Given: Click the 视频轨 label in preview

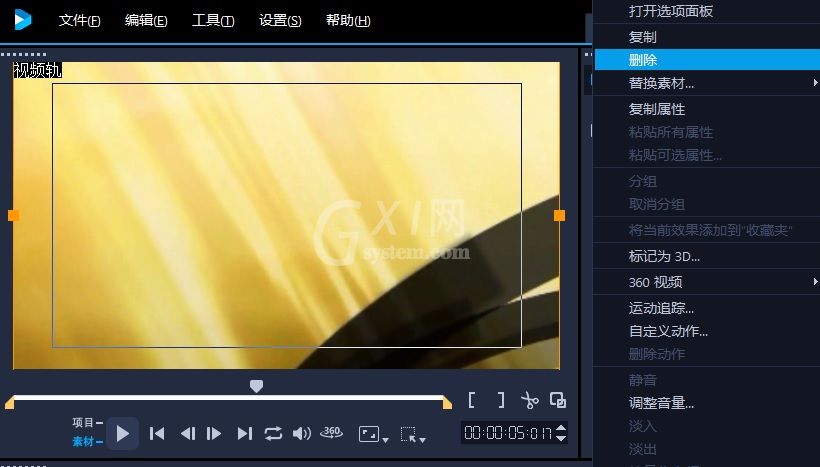Looking at the screenshot, I should tap(38, 70).
